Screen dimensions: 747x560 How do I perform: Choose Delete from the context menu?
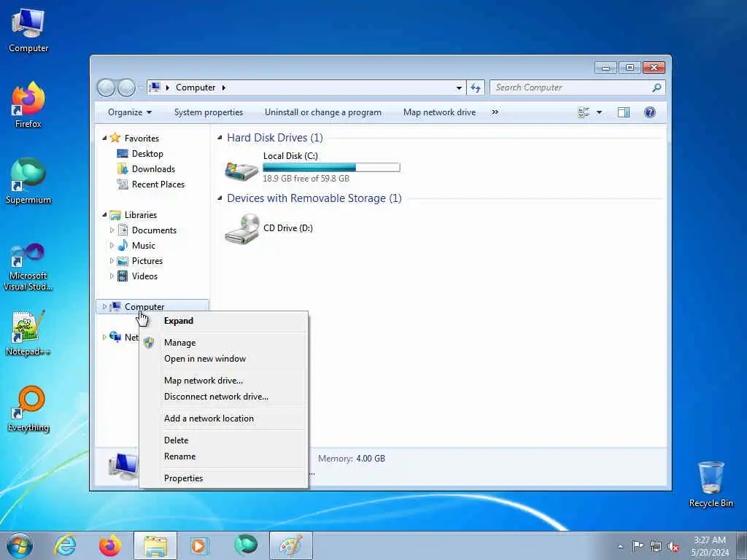(x=223, y=440)
